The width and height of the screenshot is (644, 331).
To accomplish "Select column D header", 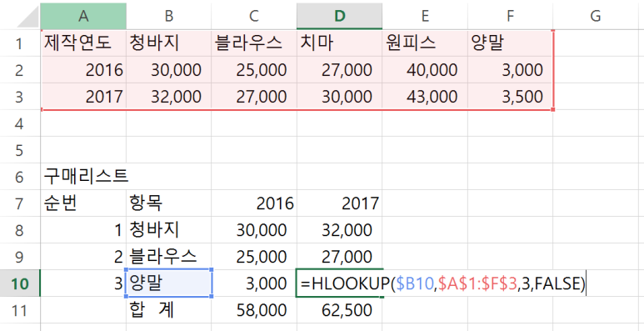I will (x=339, y=16).
